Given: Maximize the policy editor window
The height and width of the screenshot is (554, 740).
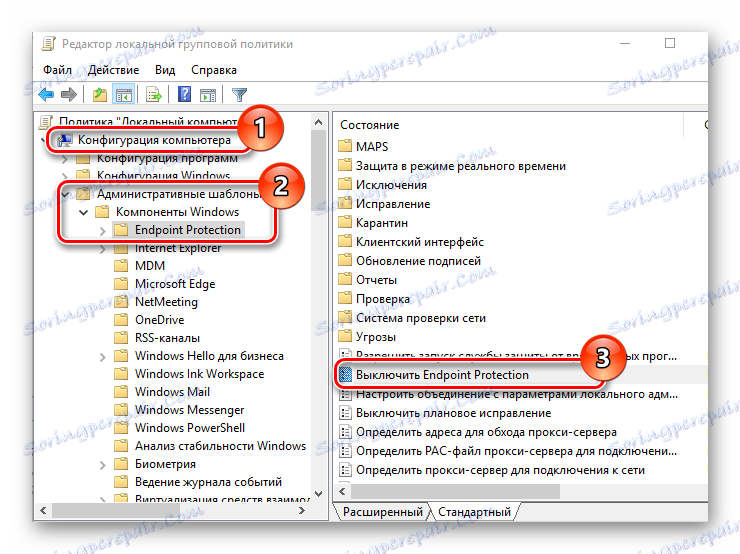Looking at the screenshot, I should [x=670, y=43].
